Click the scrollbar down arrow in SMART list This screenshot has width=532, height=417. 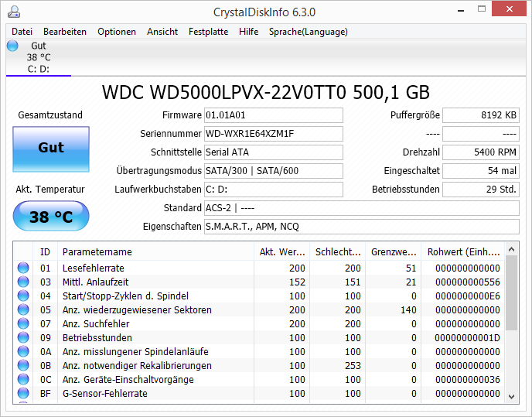click(x=512, y=397)
